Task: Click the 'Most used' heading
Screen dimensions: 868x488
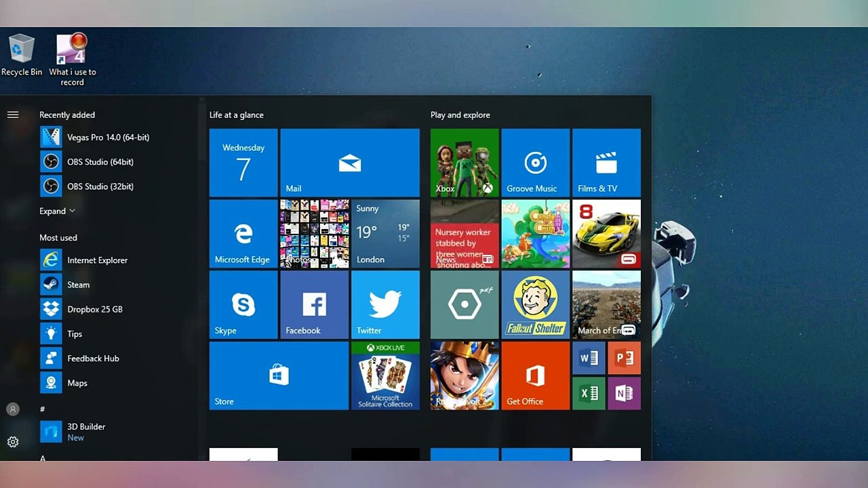Action: coord(58,238)
